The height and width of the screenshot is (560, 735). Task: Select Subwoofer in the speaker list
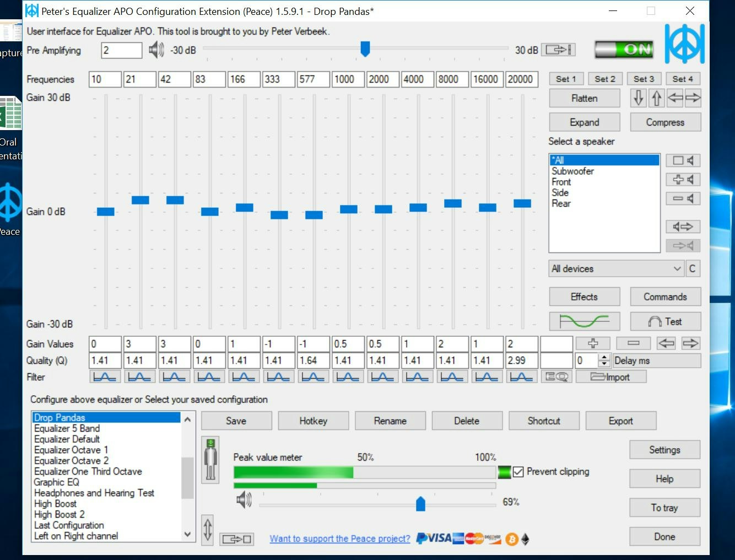(x=573, y=171)
